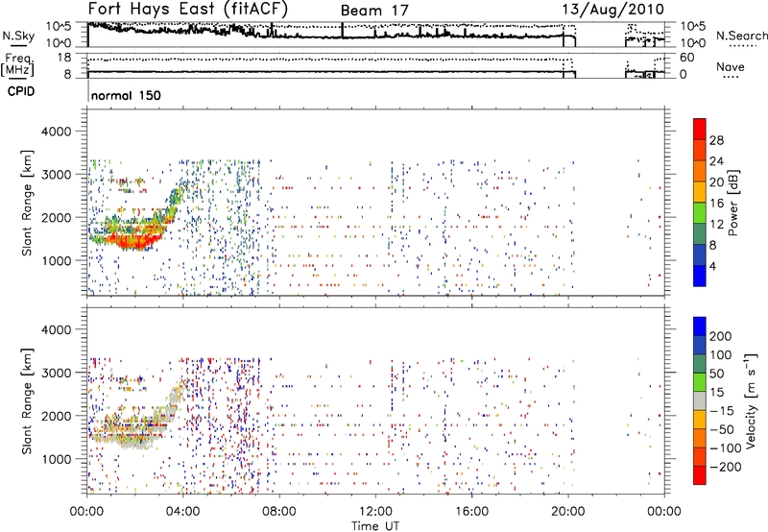Screen dimensions: 768x532
Task: Click the 'normal 150' CPID text
Action: 126,95
